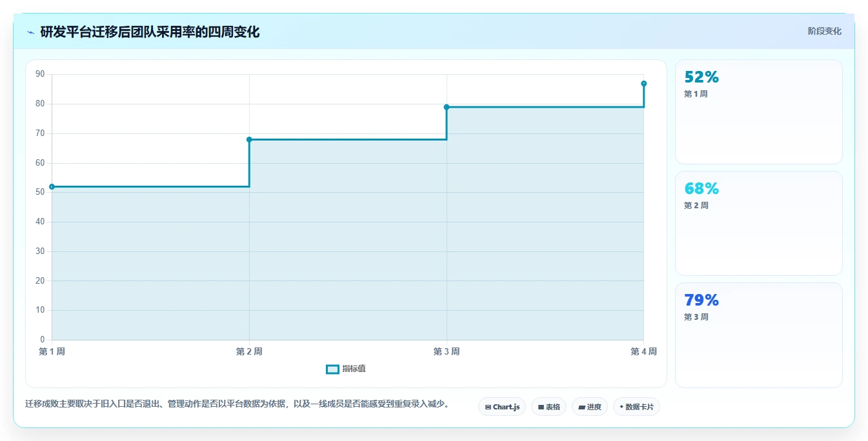Toggle the 指标值 legend entry
The width and height of the screenshot is (868, 441).
(346, 369)
